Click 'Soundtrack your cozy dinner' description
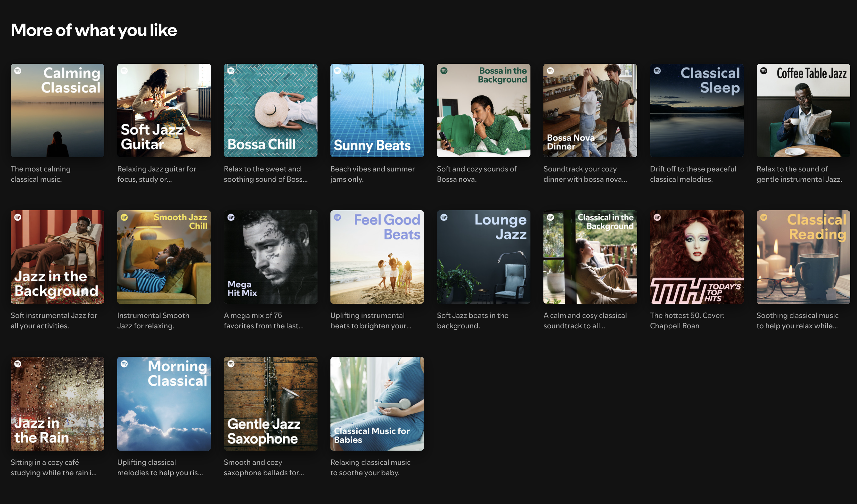Image resolution: width=857 pixels, height=504 pixels. click(x=585, y=174)
